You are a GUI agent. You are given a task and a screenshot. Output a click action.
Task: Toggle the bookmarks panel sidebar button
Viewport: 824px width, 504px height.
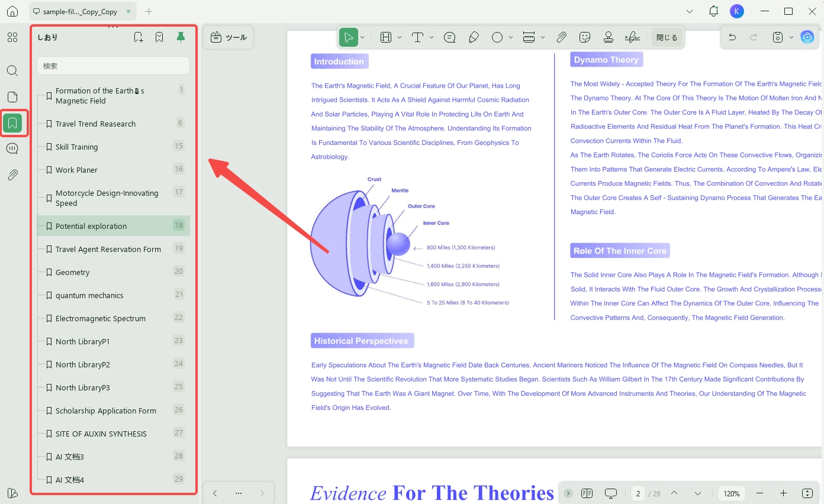[12, 123]
